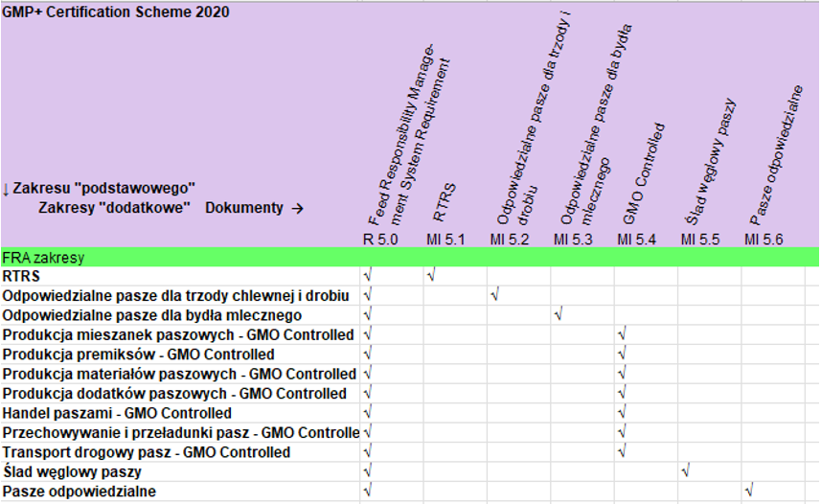Click the R 5.0 column code cell

click(380, 238)
